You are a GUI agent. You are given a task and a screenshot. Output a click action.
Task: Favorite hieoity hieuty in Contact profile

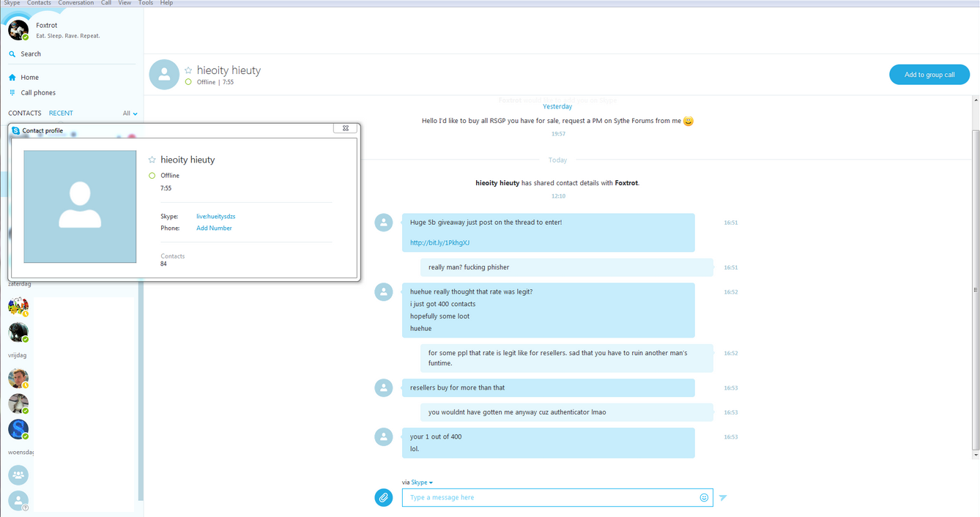(x=152, y=160)
